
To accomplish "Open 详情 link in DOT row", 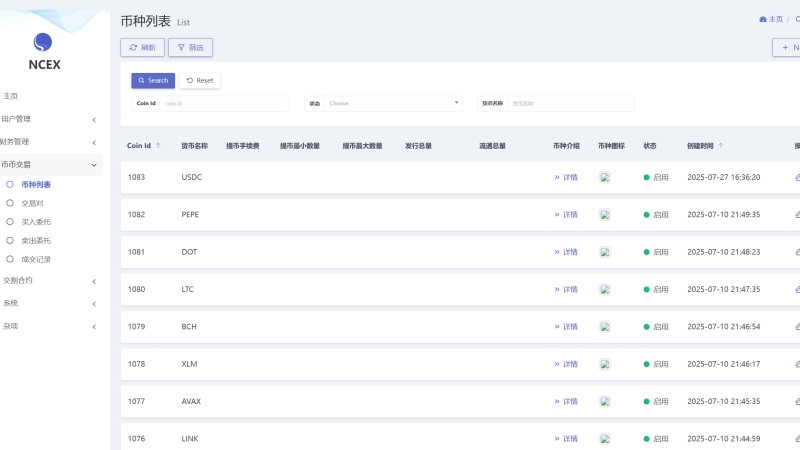I will [566, 252].
